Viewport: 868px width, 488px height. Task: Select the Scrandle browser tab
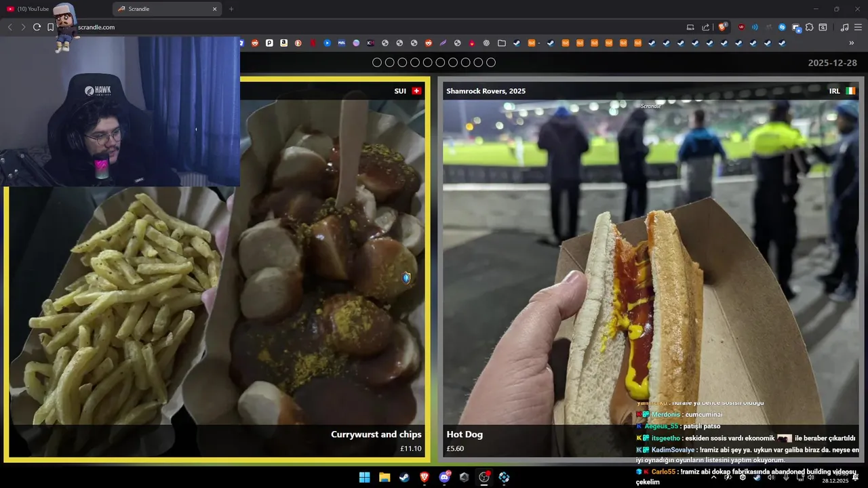[x=167, y=9]
